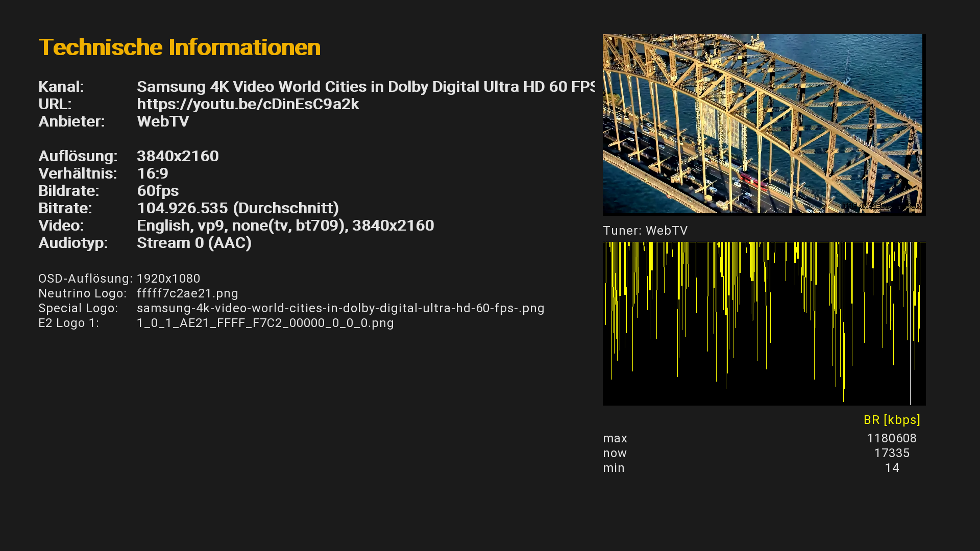Image resolution: width=980 pixels, height=551 pixels.
Task: Click the Verhältnis 16:9 value
Action: [x=152, y=173]
